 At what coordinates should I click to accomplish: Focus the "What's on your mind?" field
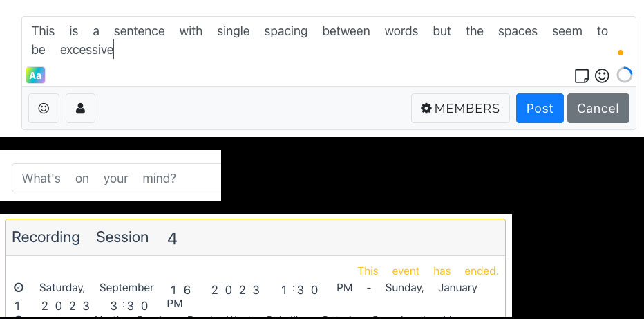[117, 178]
